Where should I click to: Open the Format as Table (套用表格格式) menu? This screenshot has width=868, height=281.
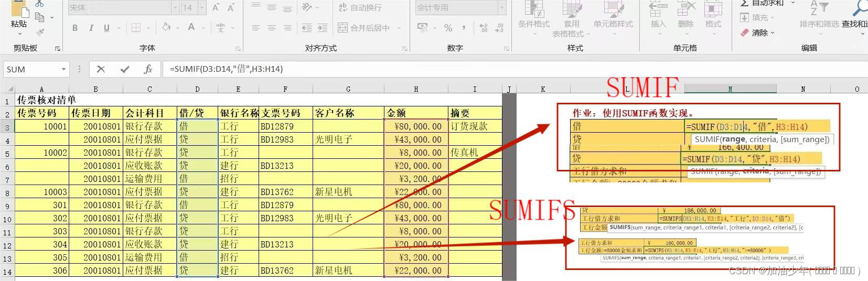571,18
